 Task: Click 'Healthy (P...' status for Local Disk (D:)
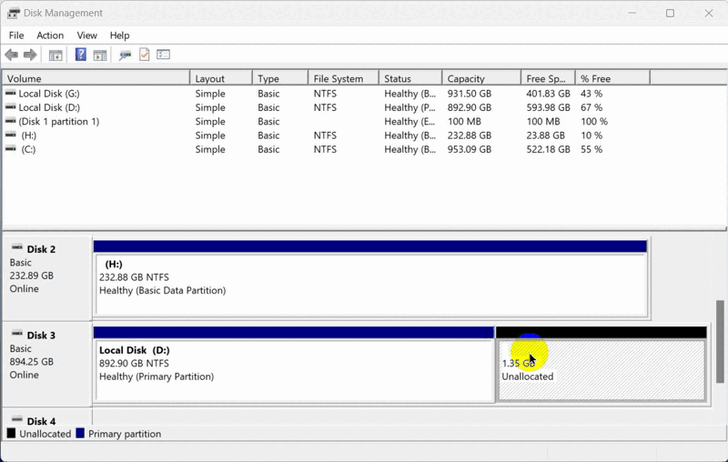pyautogui.click(x=410, y=107)
